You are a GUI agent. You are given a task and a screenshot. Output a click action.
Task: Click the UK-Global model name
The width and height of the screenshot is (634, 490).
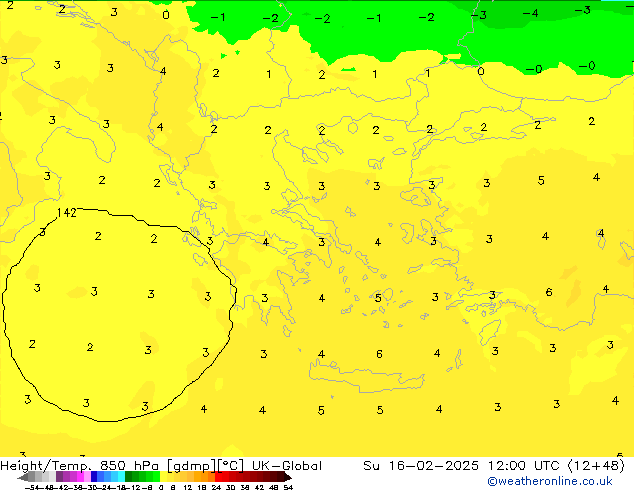[x=287, y=466]
